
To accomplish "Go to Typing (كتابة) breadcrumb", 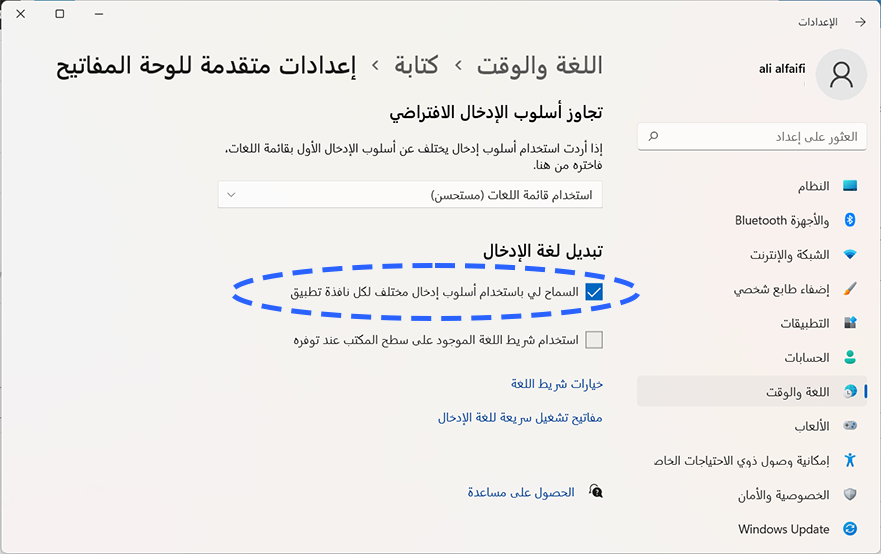I will [x=416, y=66].
